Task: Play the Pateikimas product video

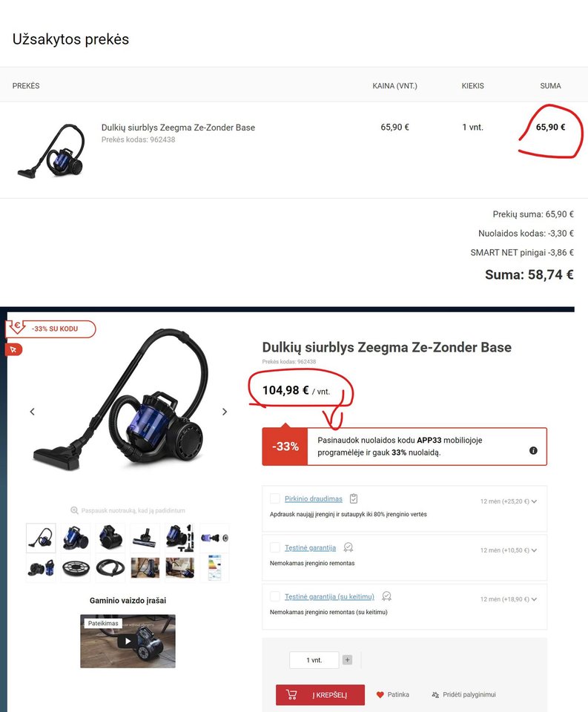Action: point(128,641)
